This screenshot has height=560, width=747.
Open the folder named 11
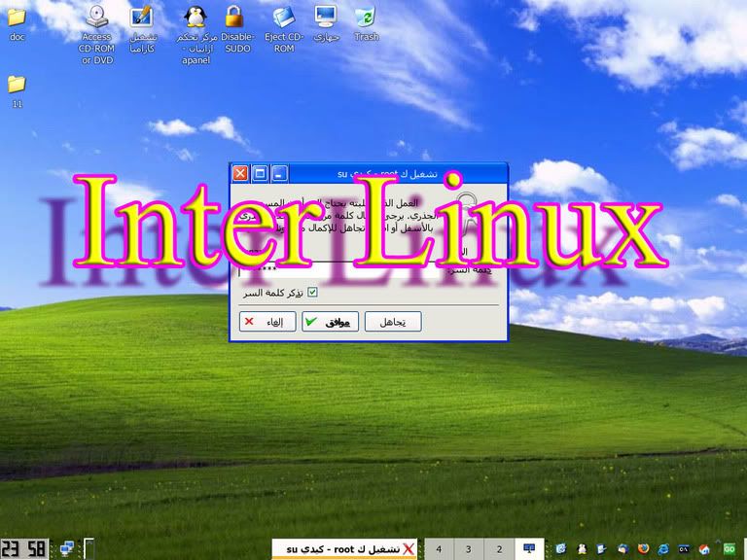coord(17,91)
